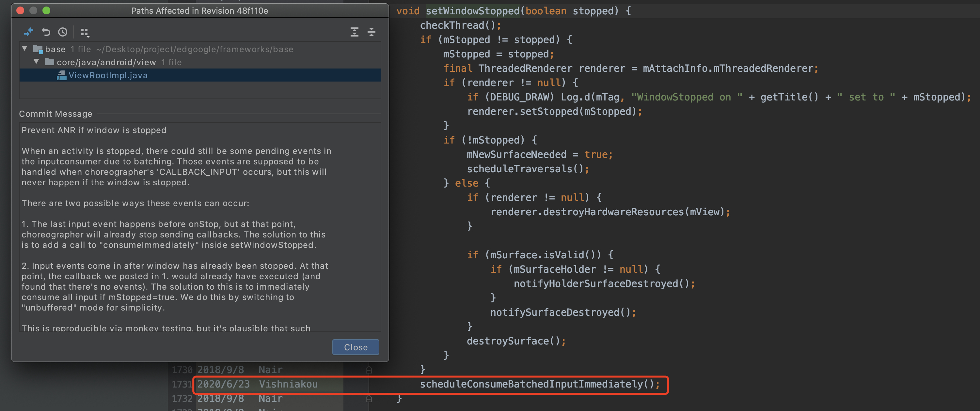Click the ViewRootImpl.java file icon
This screenshot has height=411, width=980.
61,75
